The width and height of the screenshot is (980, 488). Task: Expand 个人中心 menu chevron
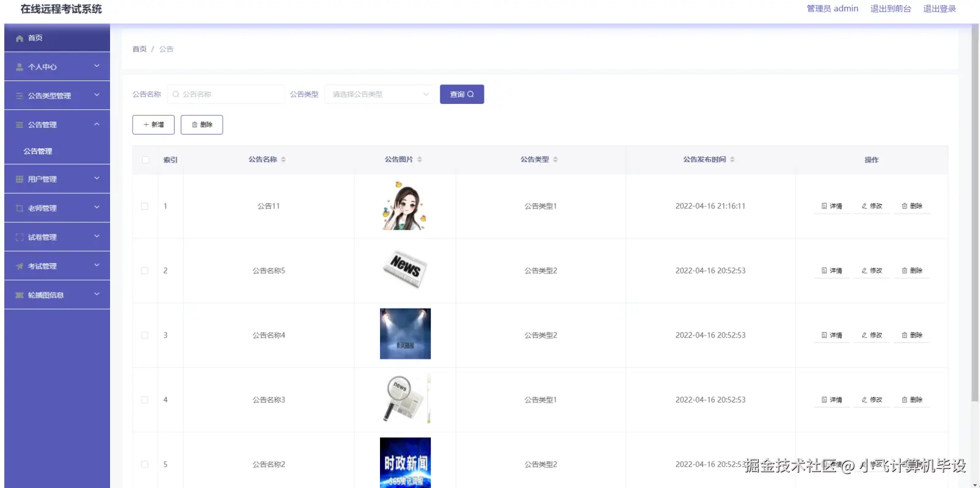(x=97, y=66)
